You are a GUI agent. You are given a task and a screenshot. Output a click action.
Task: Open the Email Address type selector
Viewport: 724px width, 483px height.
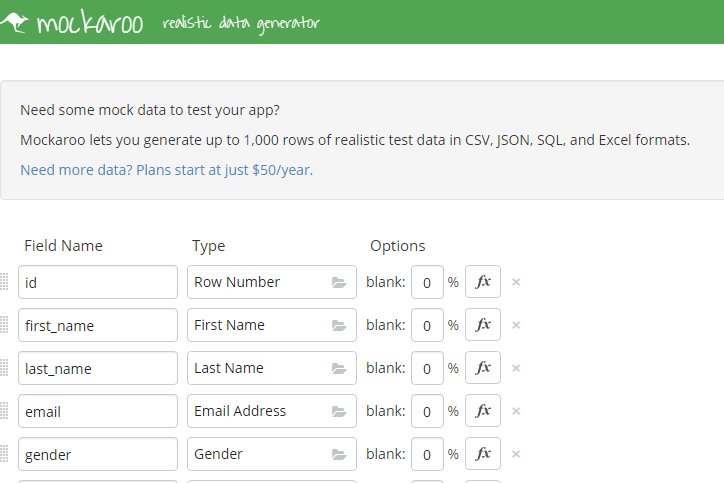(271, 411)
